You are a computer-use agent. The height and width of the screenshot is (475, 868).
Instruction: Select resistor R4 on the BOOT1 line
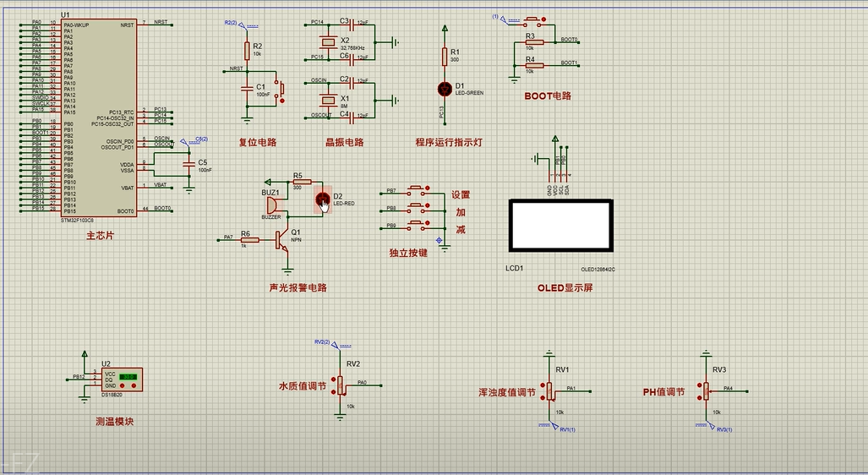[x=533, y=65]
